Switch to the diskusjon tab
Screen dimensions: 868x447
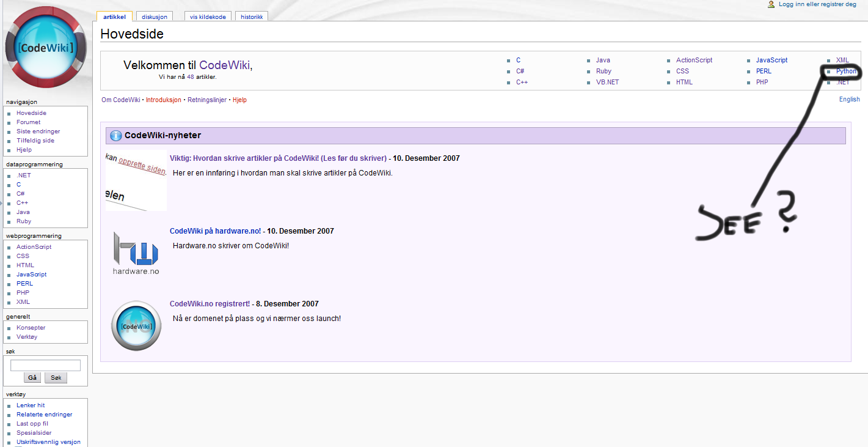[154, 17]
